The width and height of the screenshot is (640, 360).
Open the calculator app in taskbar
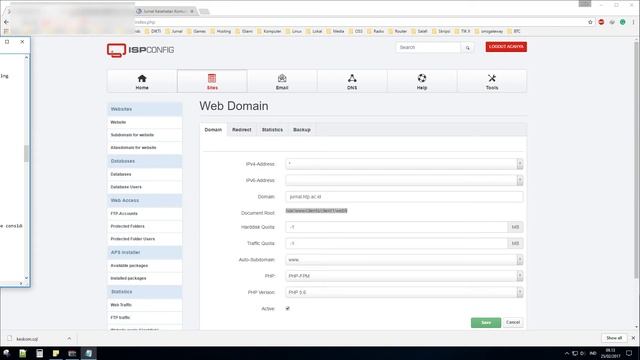tap(39, 353)
